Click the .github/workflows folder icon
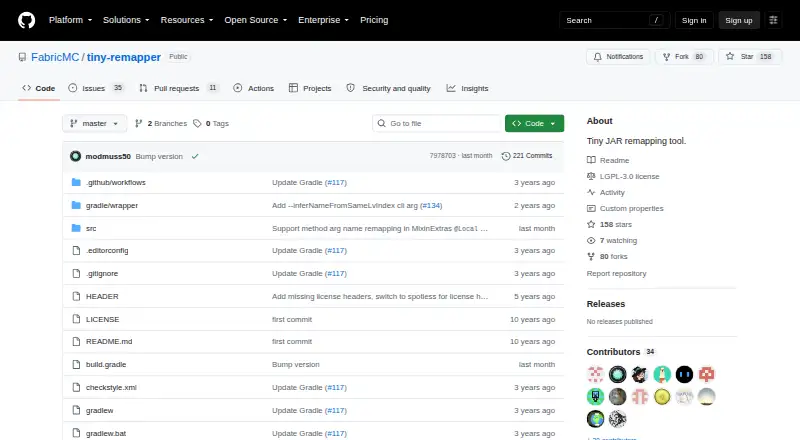The width and height of the screenshot is (800, 440). click(x=77, y=182)
